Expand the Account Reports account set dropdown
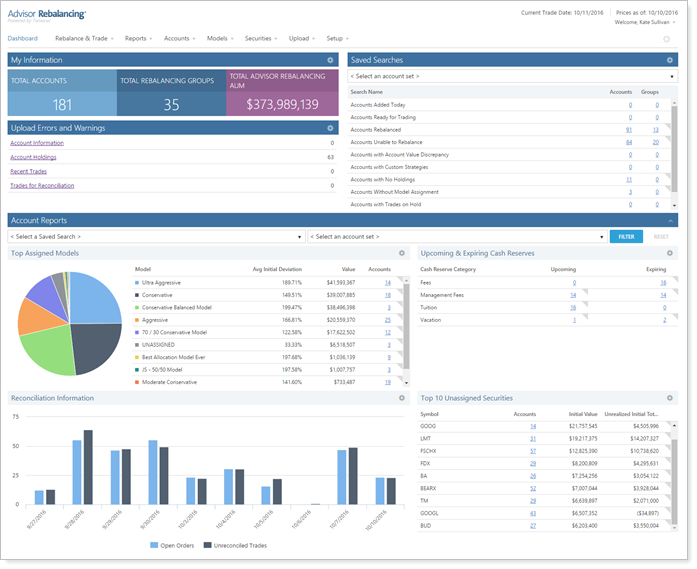The image size is (697, 569). (x=456, y=237)
